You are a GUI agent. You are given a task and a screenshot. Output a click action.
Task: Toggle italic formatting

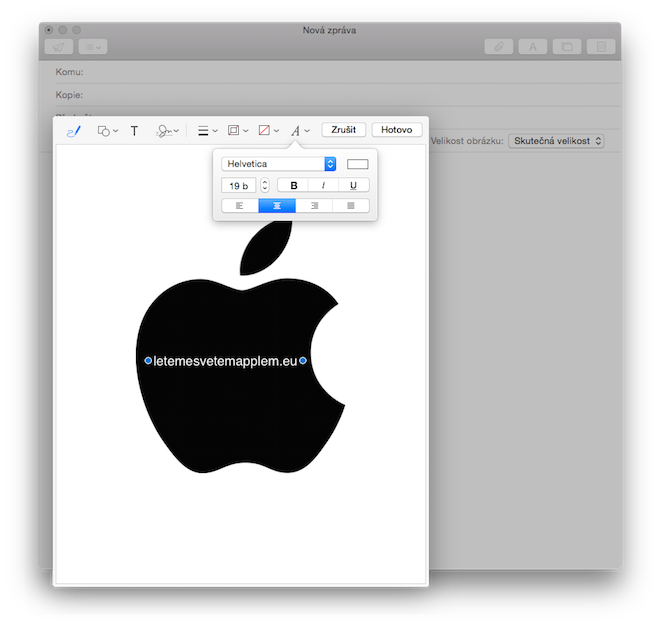tap(323, 185)
